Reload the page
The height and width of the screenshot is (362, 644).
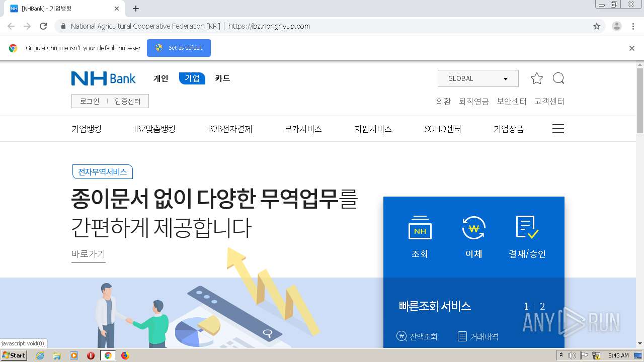[x=43, y=26]
